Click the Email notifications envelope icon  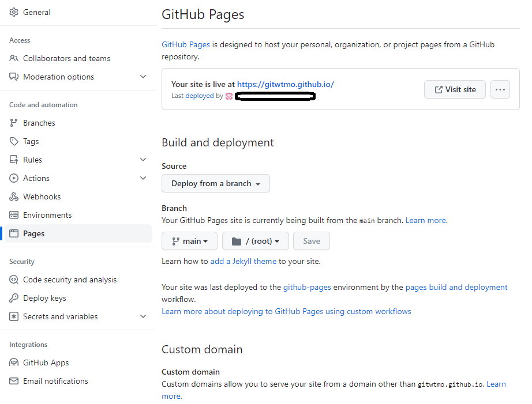[x=14, y=381]
